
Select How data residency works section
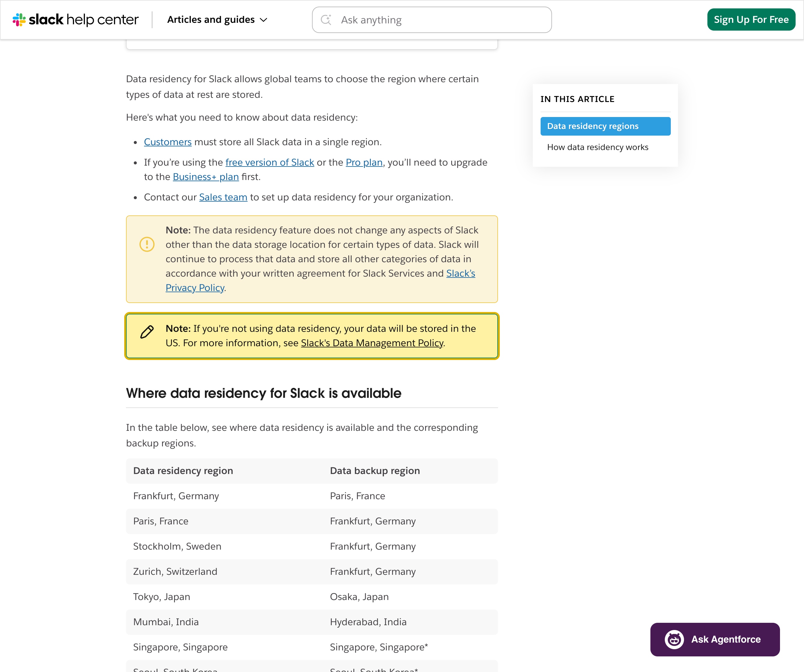pos(597,147)
